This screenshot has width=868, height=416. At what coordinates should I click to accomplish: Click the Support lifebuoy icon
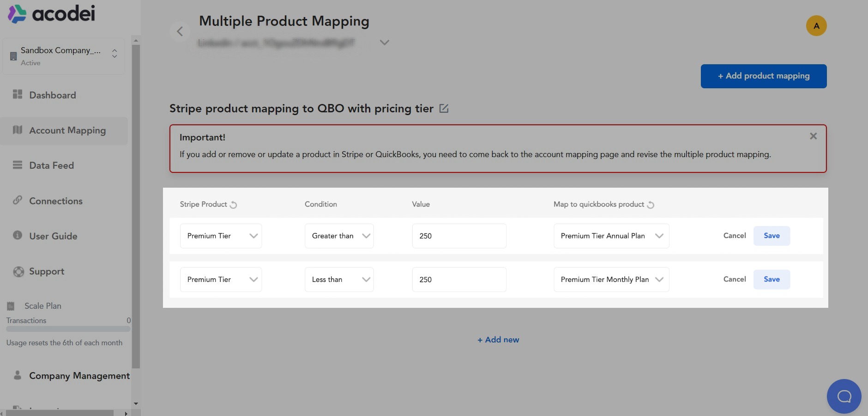click(x=18, y=272)
